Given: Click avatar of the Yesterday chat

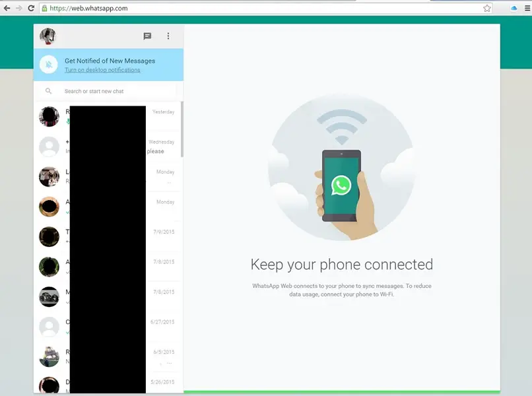Looking at the screenshot, I should (49, 116).
